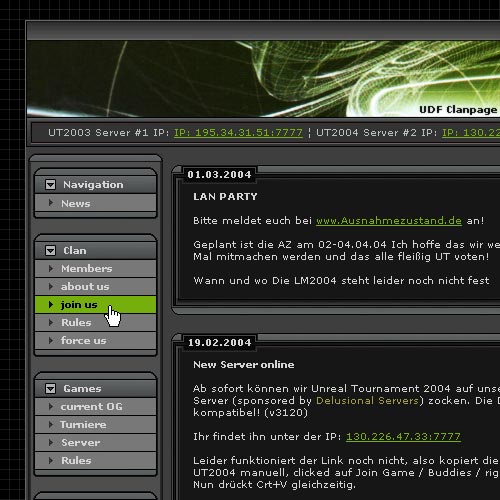Viewport: 500px width, 500px height.
Task: Collapse the Games section arrow icon
Action: (50, 388)
